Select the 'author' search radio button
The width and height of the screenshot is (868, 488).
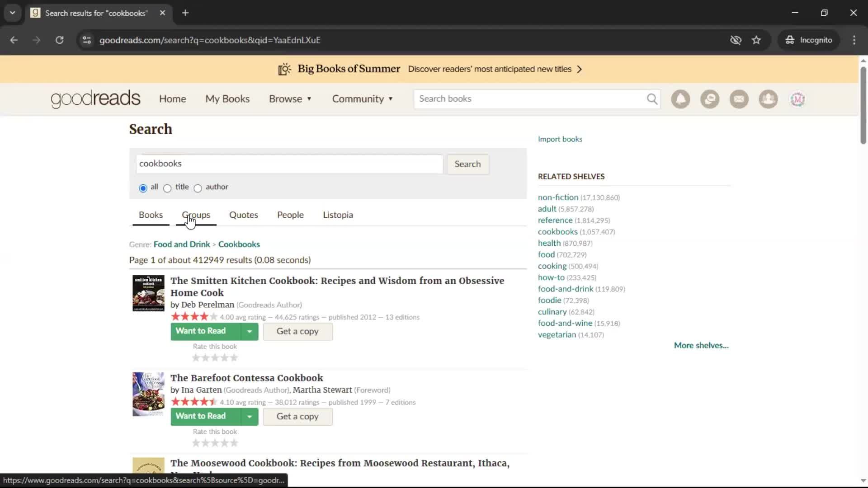pos(198,188)
